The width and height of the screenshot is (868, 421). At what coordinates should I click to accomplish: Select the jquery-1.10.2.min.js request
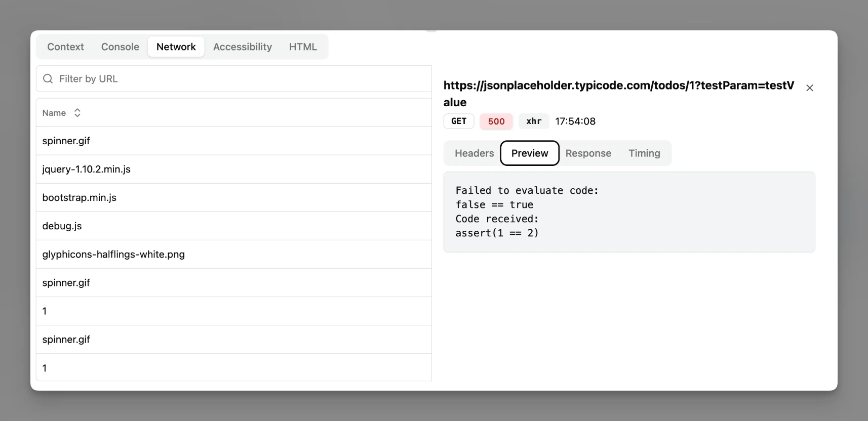87,169
